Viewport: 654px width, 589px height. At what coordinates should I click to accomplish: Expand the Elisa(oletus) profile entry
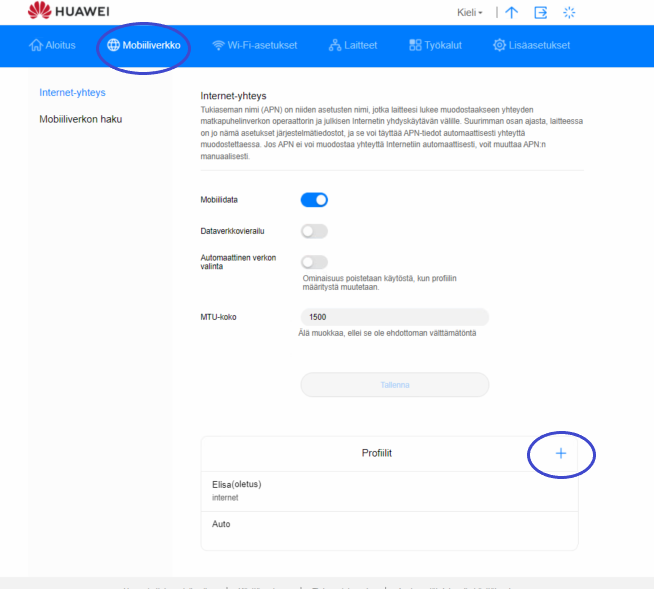[x=389, y=490]
